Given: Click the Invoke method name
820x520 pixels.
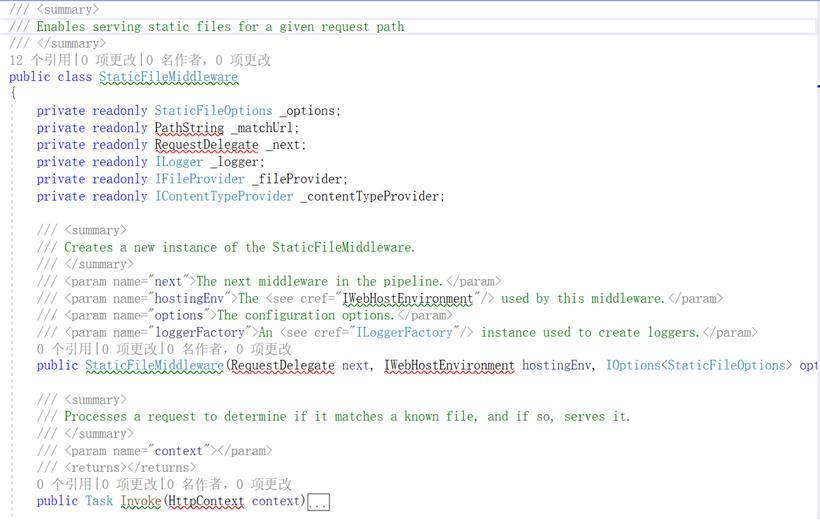Looking at the screenshot, I should [x=141, y=501].
